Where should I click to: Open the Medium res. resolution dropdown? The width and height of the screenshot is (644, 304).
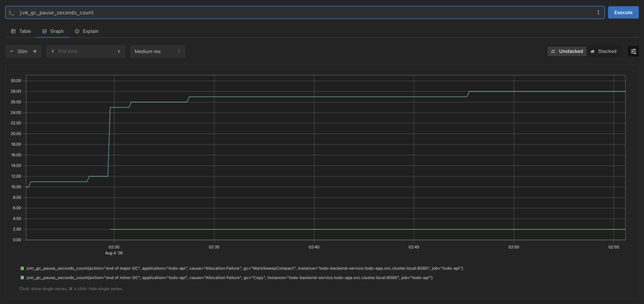158,51
